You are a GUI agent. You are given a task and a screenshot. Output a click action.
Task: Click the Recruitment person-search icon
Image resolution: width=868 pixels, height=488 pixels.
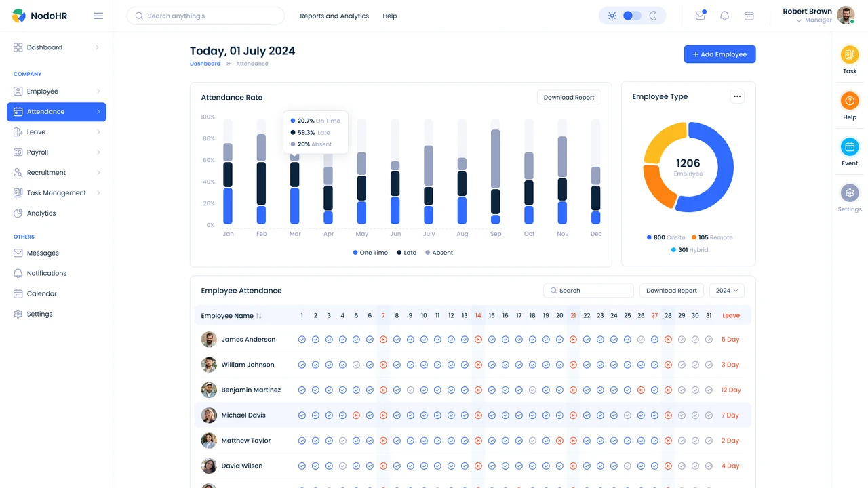(18, 173)
